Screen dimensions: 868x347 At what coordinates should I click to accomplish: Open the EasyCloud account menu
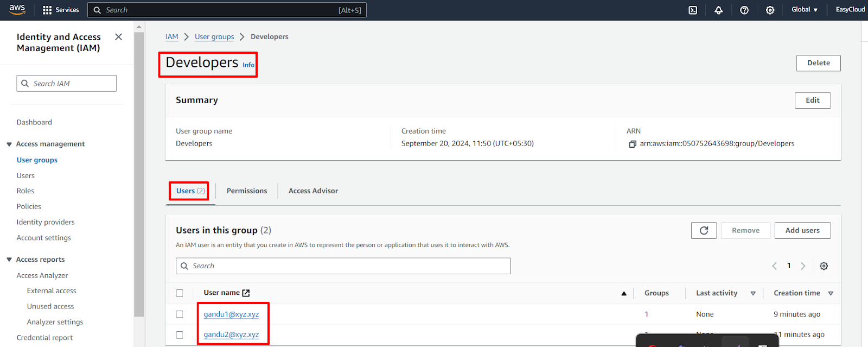(x=850, y=10)
